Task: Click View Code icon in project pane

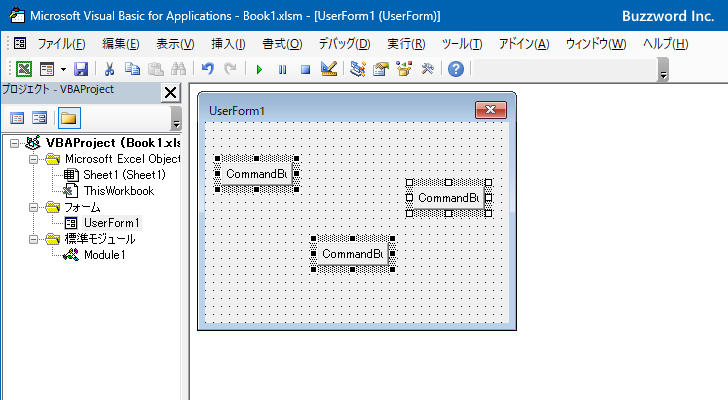Action: 17,118
